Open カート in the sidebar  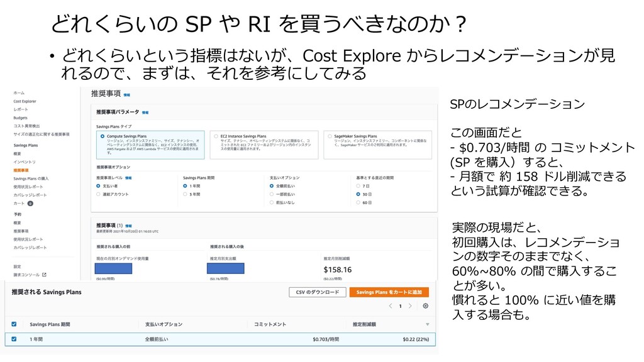pos(19,203)
